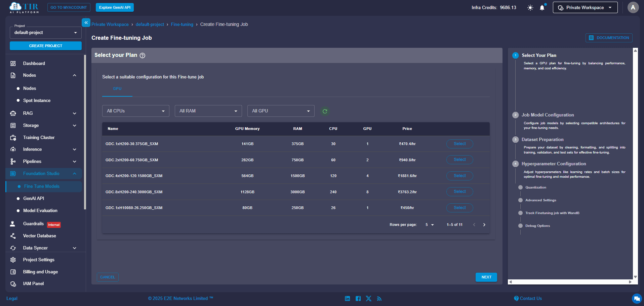
Task: Expand the Data Syncer chevron
Action: point(75,248)
